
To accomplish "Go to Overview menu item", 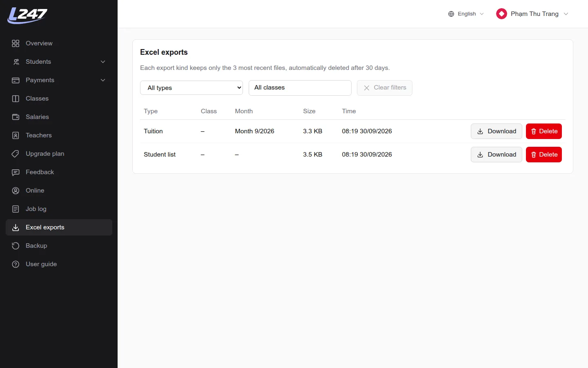I will (59, 43).
